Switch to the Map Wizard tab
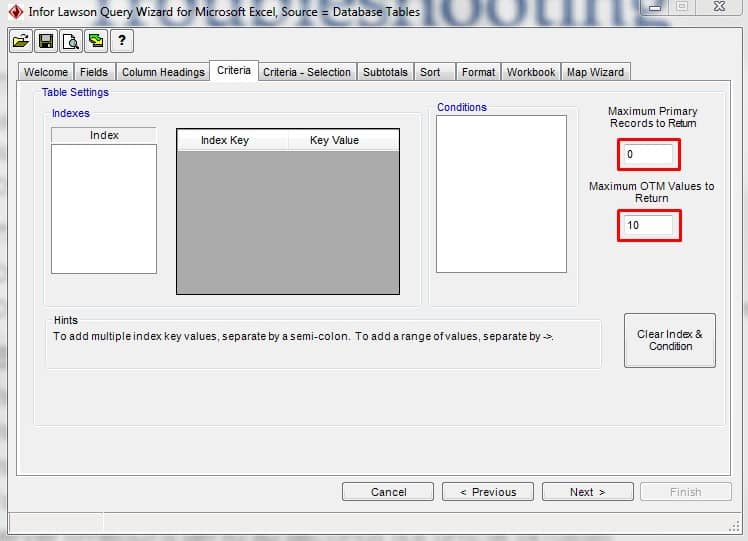Viewport: 748px width, 541px height. pyautogui.click(x=595, y=72)
